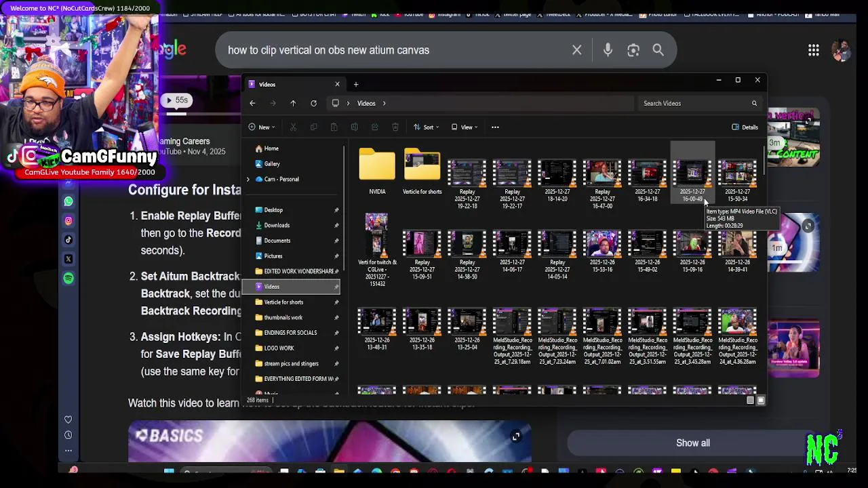Click Videos breadcrumb in address bar
Image resolution: width=868 pixels, height=488 pixels.
click(x=366, y=104)
